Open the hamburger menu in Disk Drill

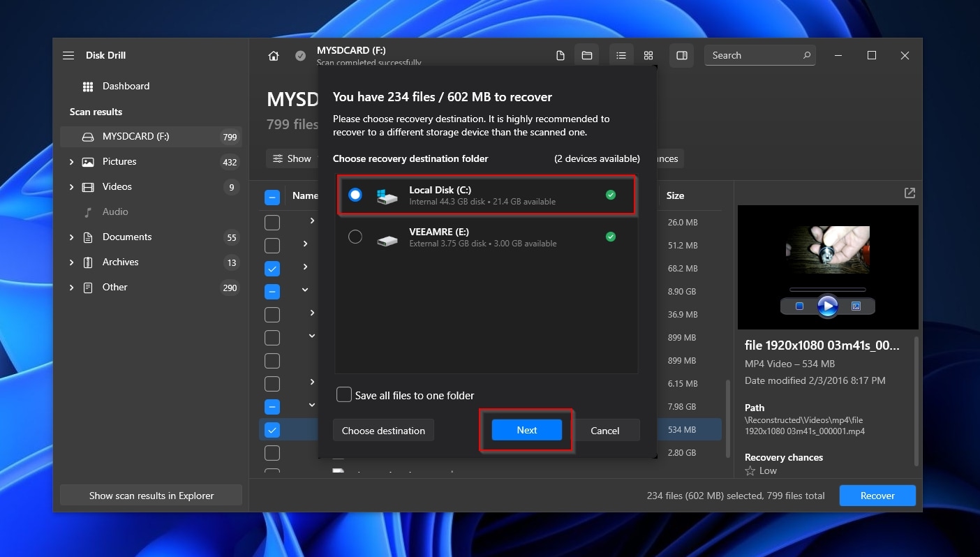tap(68, 55)
